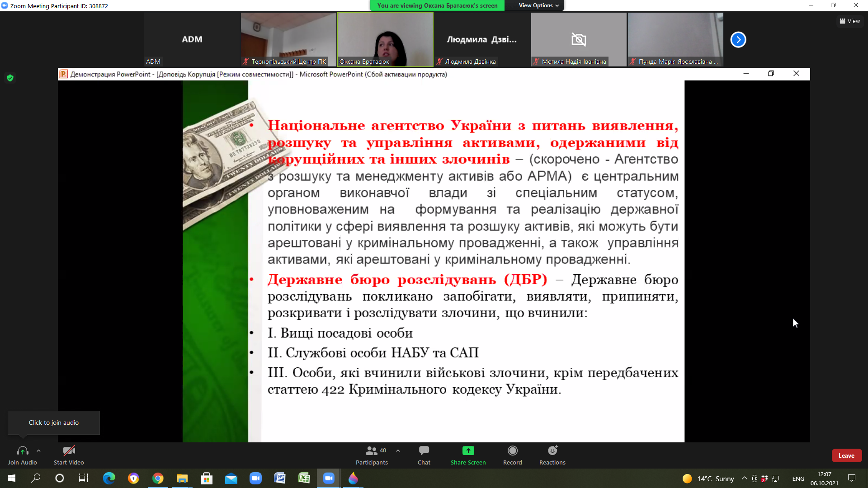The height and width of the screenshot is (488, 868).
Task: Switch to active Zoom meeting taskbar icon
Action: 329,478
